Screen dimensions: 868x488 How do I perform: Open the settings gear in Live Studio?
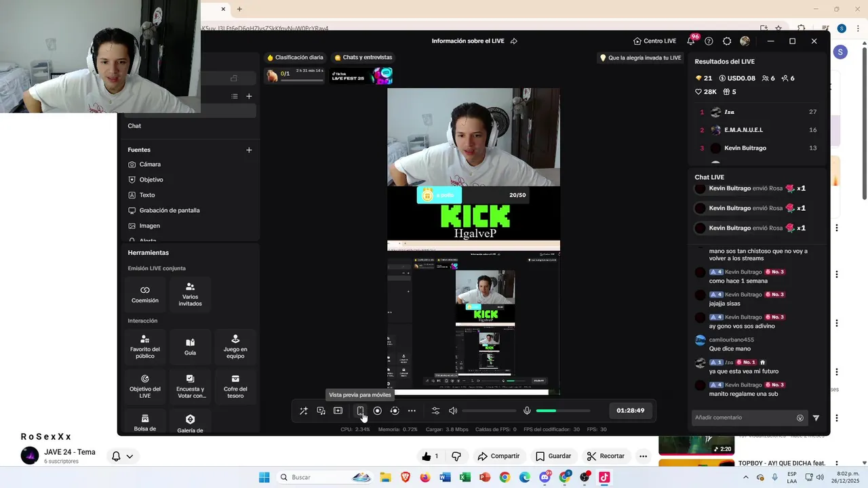(x=727, y=41)
